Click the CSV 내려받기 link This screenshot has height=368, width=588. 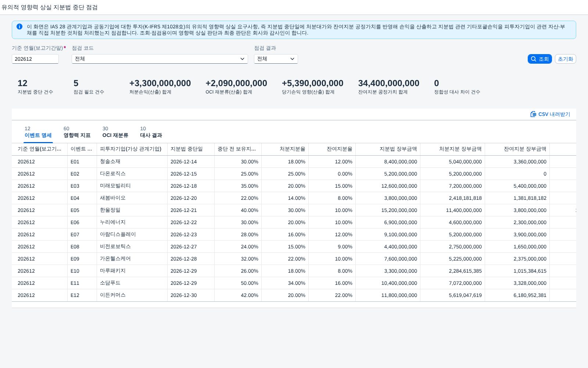point(550,114)
